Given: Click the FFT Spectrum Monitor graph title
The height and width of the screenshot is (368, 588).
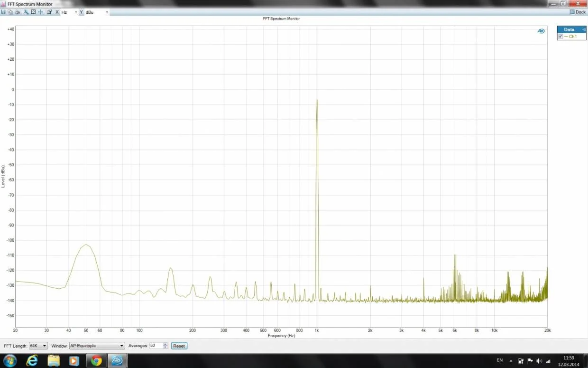Looking at the screenshot, I should 281,19.
